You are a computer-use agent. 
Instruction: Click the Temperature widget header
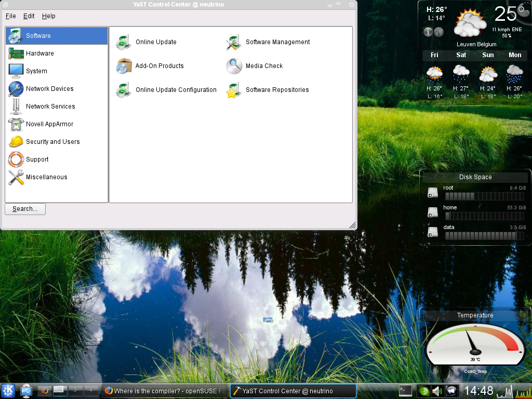pos(475,315)
